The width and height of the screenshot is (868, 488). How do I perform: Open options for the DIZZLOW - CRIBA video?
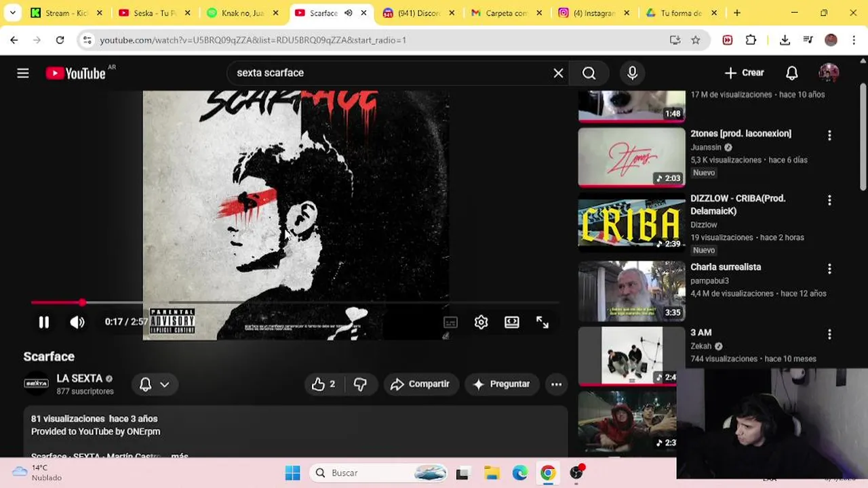[x=829, y=201]
